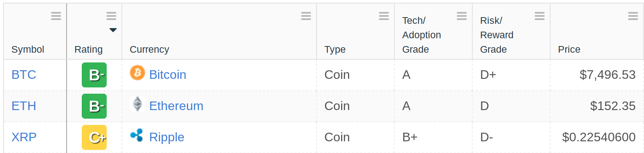Open the Bitcoin currency link
Screen dimensions: 644x153
click(168, 75)
